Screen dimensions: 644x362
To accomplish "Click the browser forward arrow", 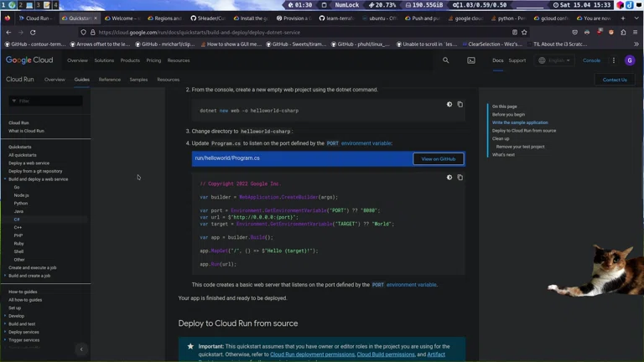I will point(20,32).
